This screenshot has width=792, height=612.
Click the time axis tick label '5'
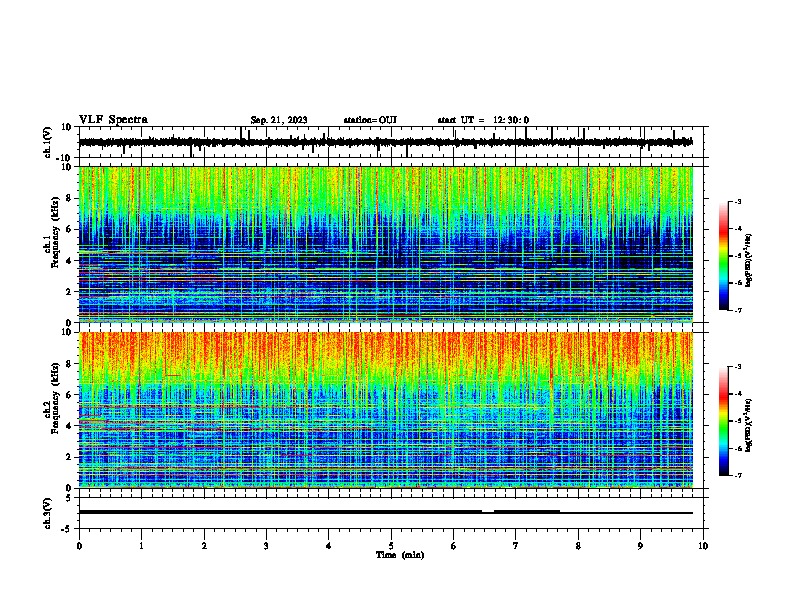[391, 546]
